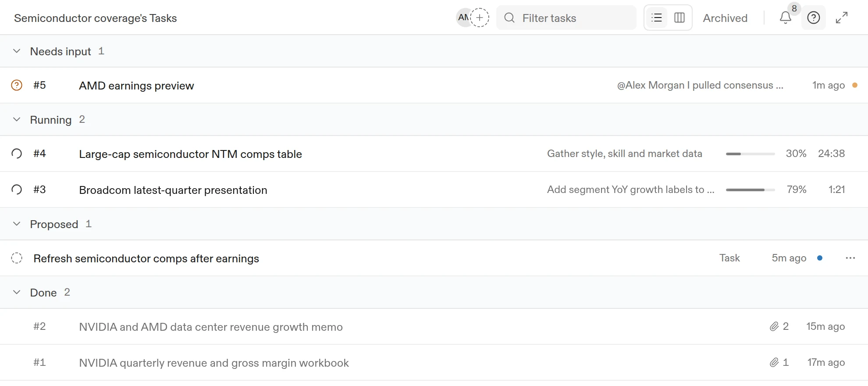Click the notification count badge '8'
The image size is (868, 386).
[x=794, y=9]
